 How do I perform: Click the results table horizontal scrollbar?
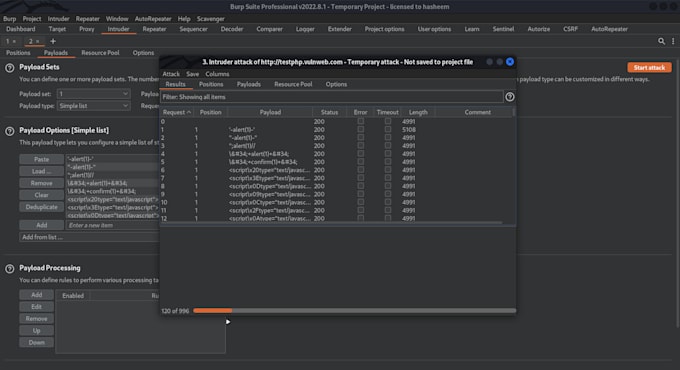tap(332, 223)
